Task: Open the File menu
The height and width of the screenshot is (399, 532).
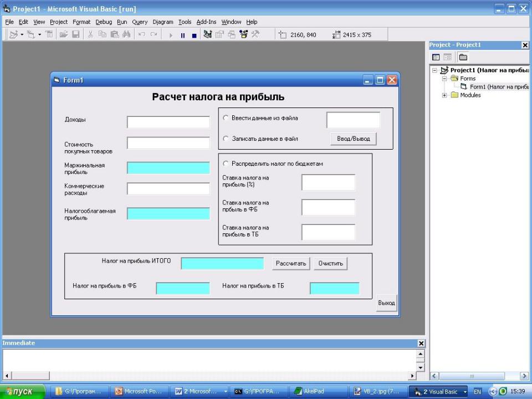Action: pyautogui.click(x=9, y=22)
